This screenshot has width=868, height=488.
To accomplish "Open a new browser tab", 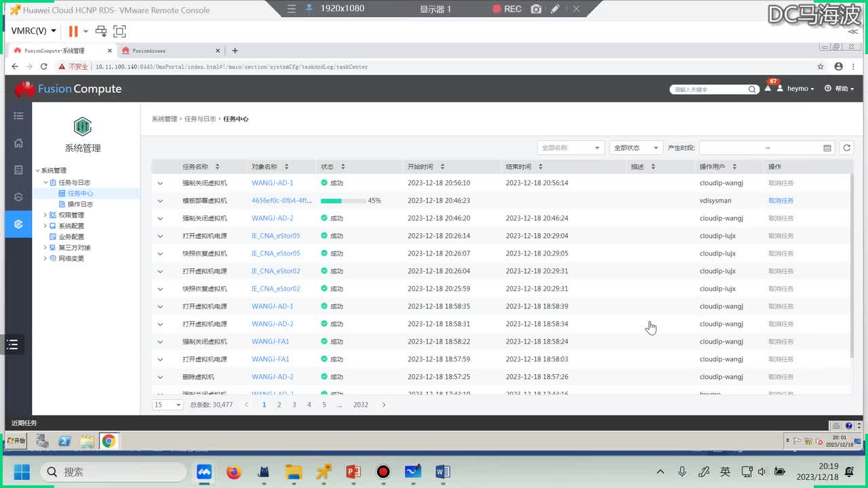I will coord(235,51).
